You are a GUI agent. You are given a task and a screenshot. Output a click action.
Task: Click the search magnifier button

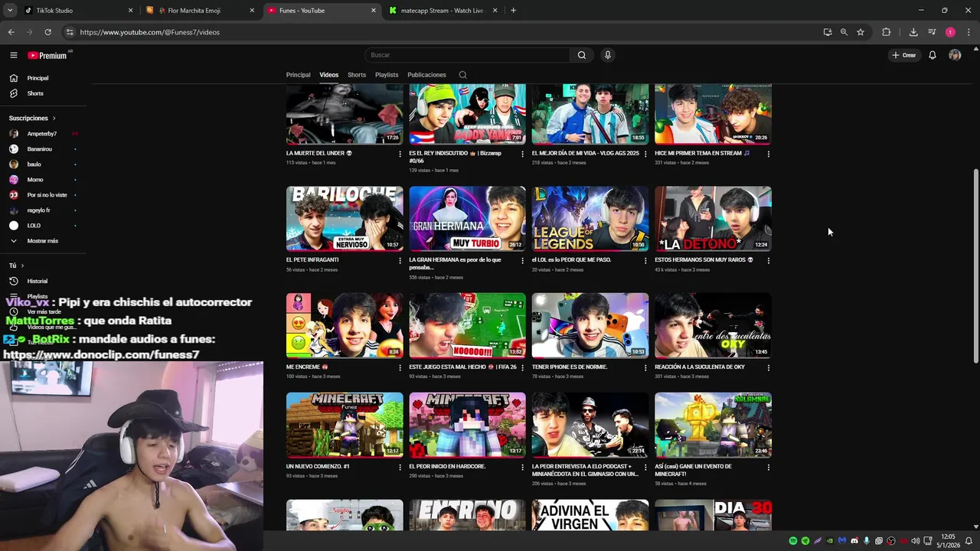coord(582,55)
